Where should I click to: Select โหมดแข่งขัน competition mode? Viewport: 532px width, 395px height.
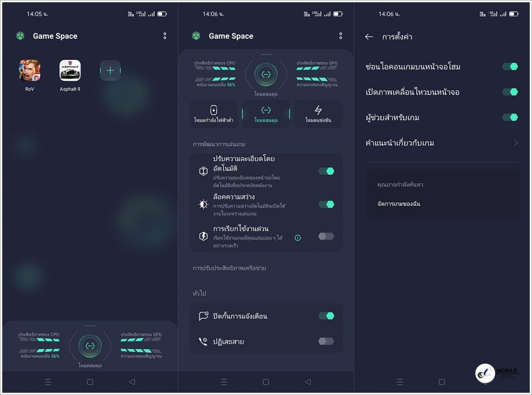click(318, 114)
